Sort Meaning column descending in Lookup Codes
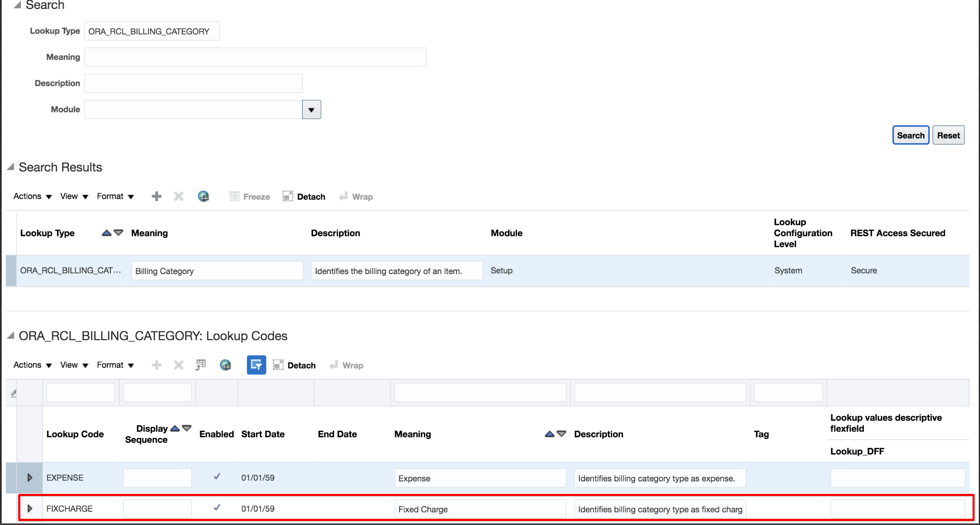The height and width of the screenshot is (525, 980). [x=561, y=434]
